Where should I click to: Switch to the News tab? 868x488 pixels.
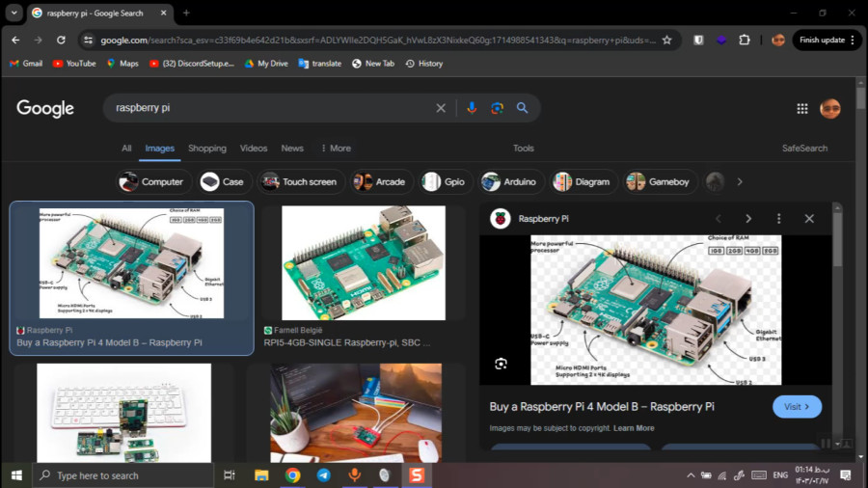[x=292, y=149]
